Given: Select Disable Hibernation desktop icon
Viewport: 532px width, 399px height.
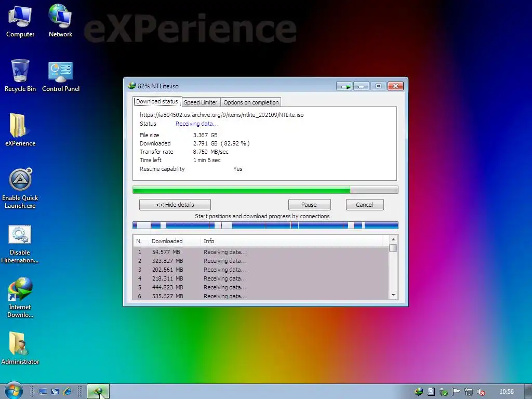Looking at the screenshot, I should coord(20,244).
